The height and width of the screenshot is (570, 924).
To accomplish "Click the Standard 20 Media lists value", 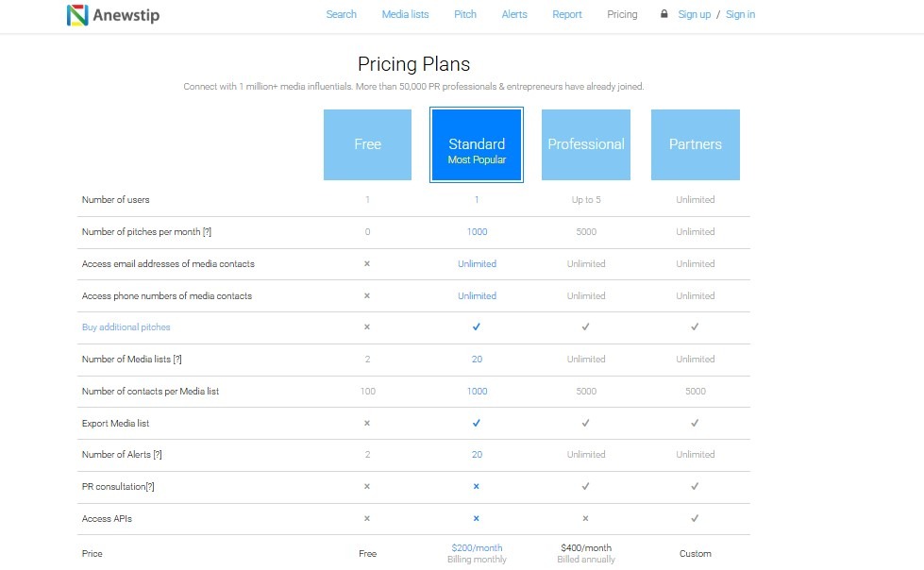I will tap(477, 359).
